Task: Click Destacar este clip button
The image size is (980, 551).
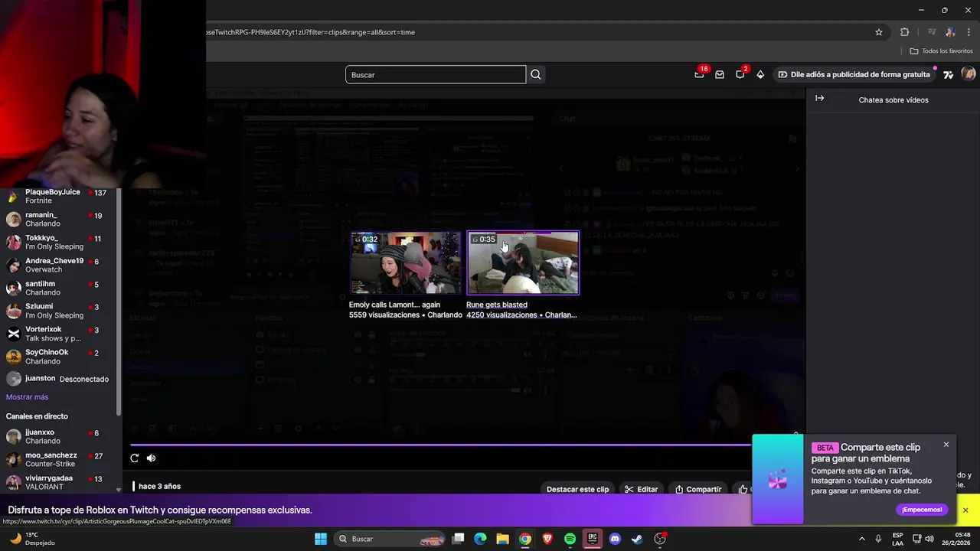Action: tap(577, 489)
